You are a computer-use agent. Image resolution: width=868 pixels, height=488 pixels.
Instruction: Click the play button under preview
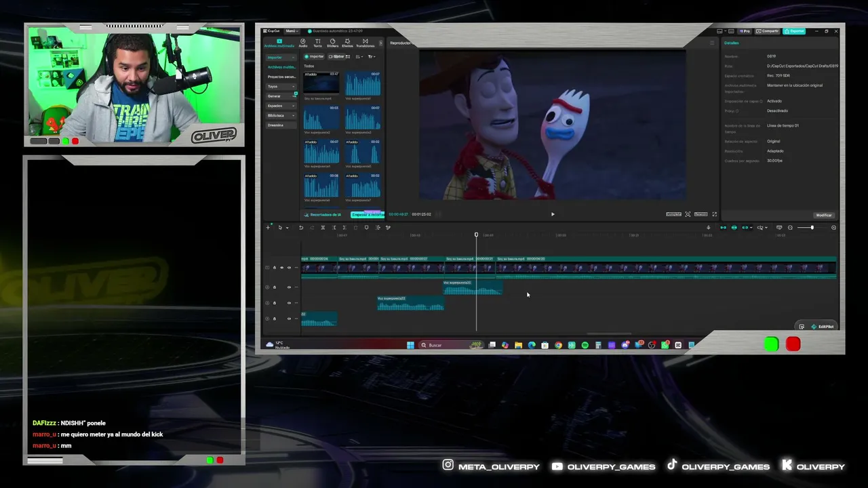[553, 214]
